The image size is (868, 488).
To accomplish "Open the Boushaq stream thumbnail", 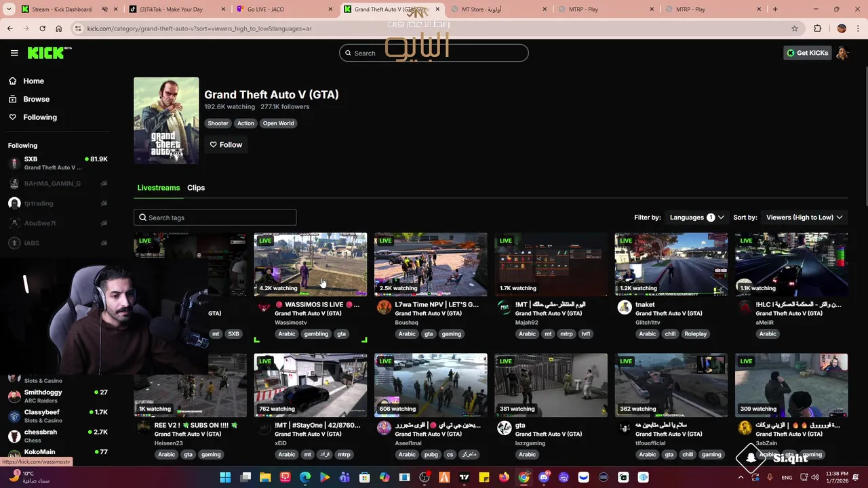I will point(431,265).
